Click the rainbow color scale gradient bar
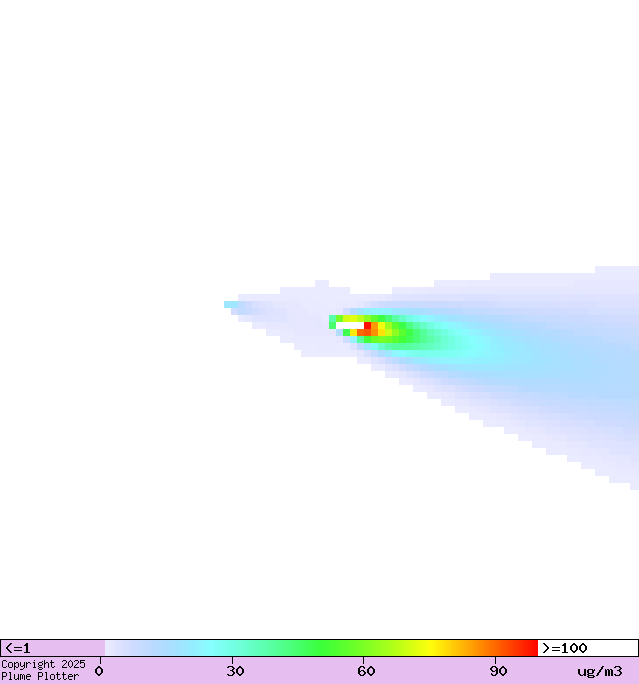 321,648
